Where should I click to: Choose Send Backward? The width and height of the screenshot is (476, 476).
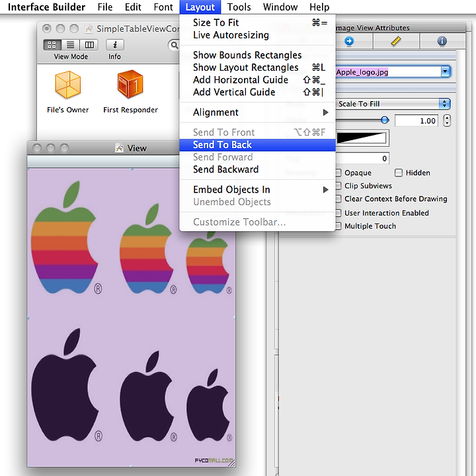click(x=257, y=169)
